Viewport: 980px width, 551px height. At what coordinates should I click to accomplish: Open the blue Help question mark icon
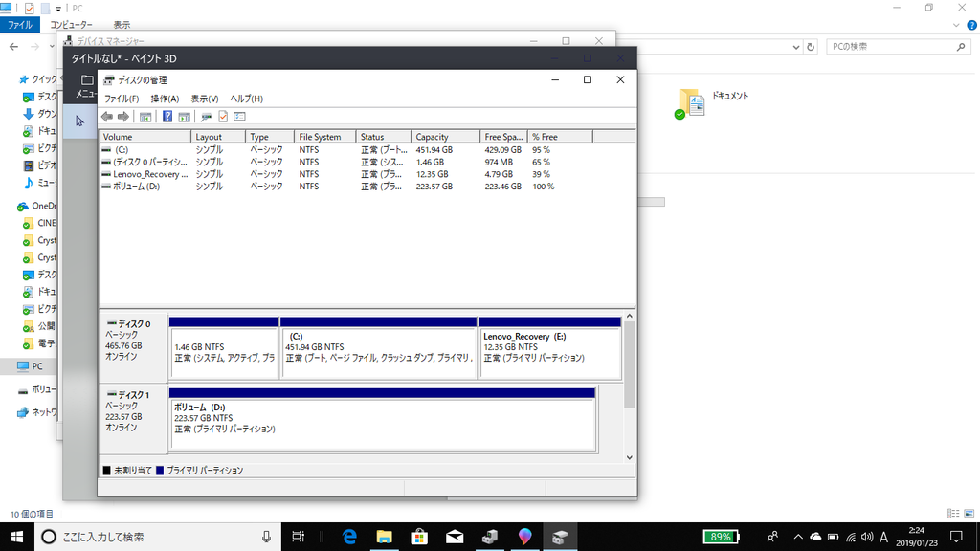[167, 117]
